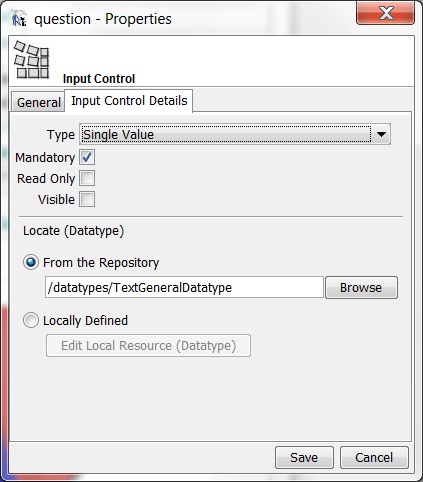Choose the Locally Defined radio option

(x=31, y=320)
